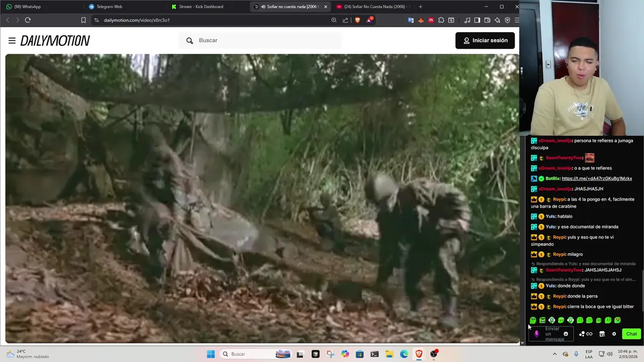Click the share page icon
The height and width of the screenshot is (362, 644).
(x=346, y=20)
